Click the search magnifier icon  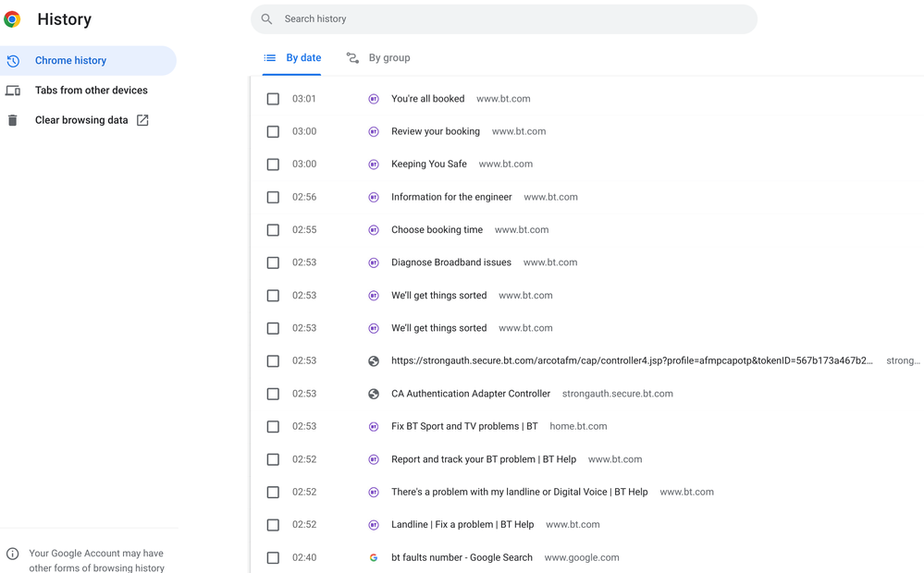267,19
